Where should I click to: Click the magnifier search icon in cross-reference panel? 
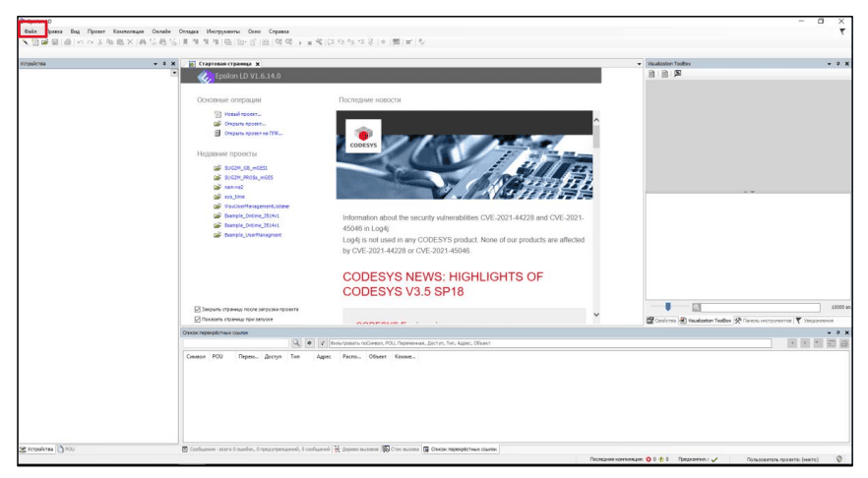point(297,343)
